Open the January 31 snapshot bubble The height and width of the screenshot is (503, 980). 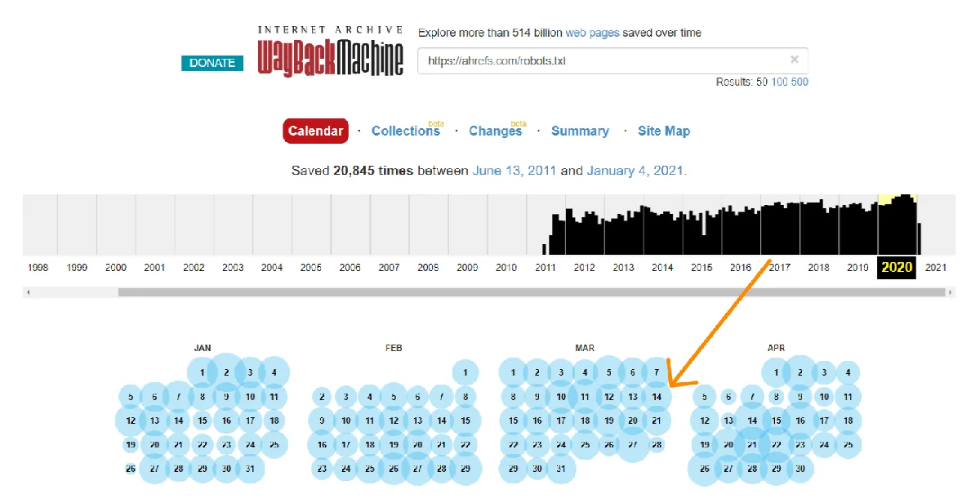[250, 469]
